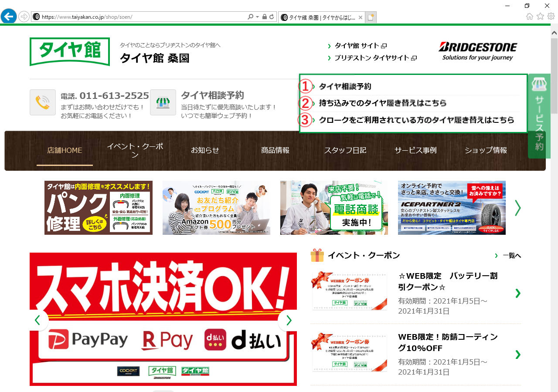This screenshot has height=392, width=558.
Task: Click the タイヤ館 green logo
Action: click(70, 51)
